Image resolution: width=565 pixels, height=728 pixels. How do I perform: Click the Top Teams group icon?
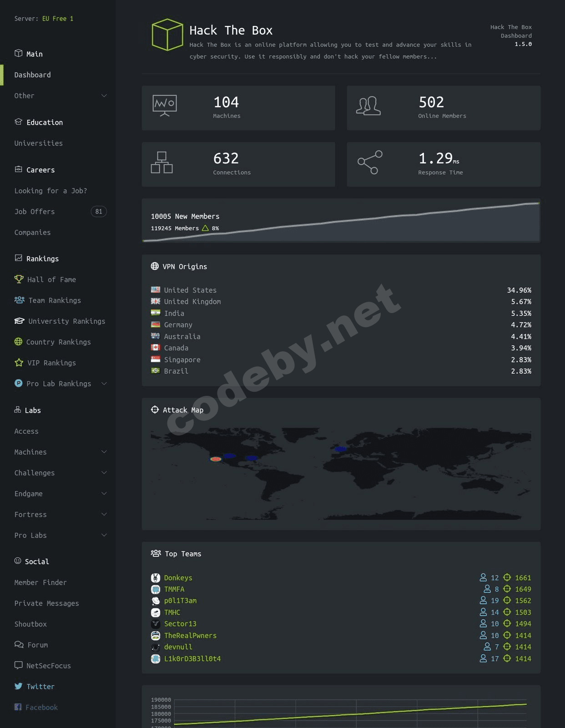156,553
